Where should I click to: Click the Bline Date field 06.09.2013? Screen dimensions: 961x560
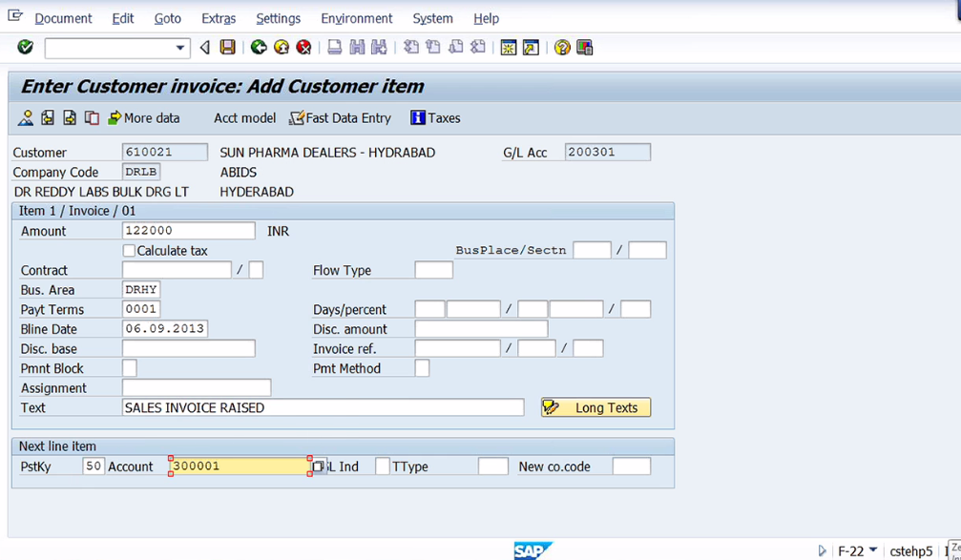[x=165, y=328]
